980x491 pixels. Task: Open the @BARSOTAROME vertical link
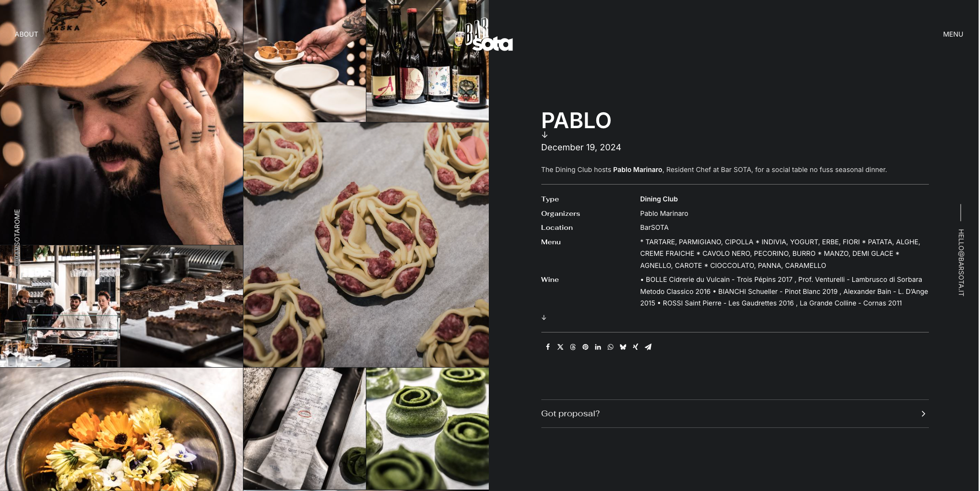(x=17, y=237)
